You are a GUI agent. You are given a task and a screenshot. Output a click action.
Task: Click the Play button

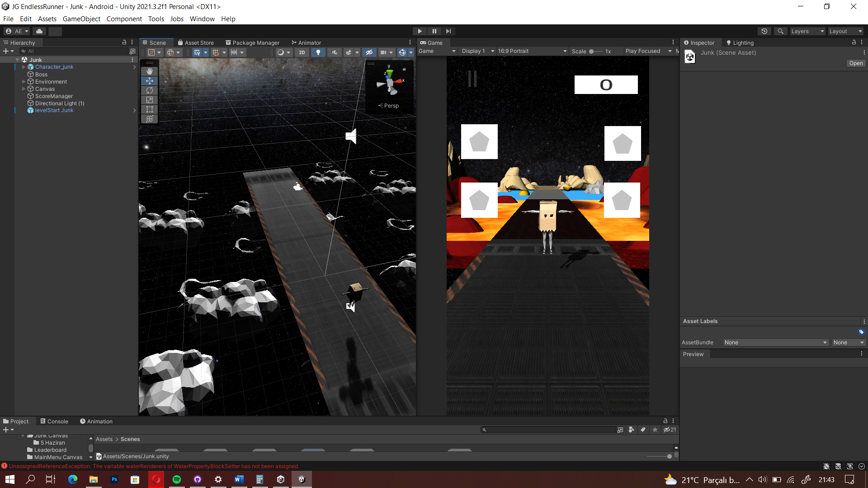tap(420, 31)
